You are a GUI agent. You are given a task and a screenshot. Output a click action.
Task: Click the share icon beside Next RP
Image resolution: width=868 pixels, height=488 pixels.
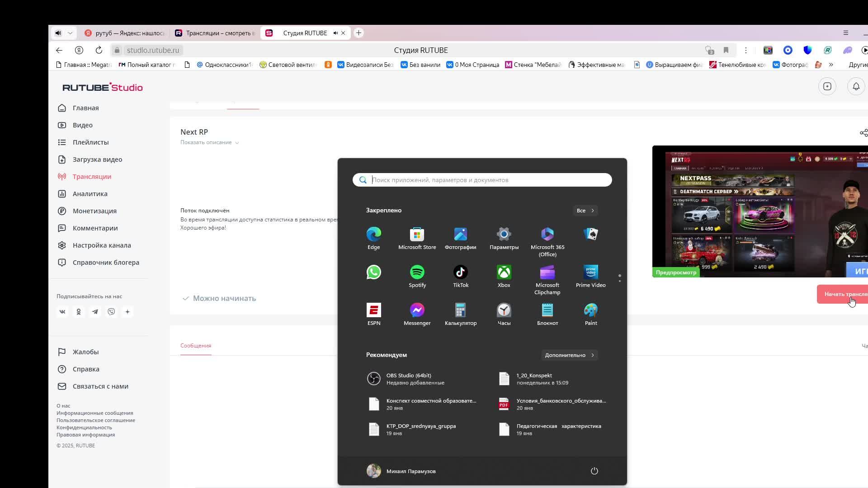(863, 133)
